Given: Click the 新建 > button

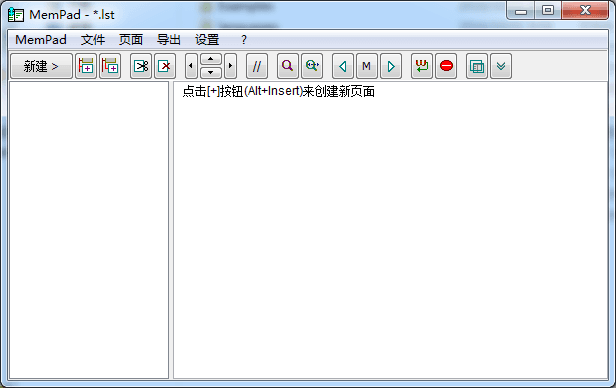Looking at the screenshot, I should click(x=41, y=66).
